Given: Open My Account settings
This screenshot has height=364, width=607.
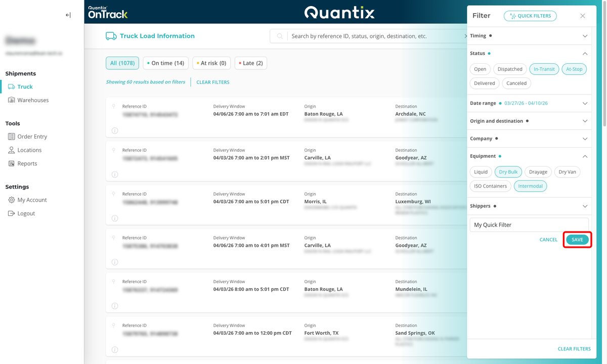Looking at the screenshot, I should click(31, 200).
